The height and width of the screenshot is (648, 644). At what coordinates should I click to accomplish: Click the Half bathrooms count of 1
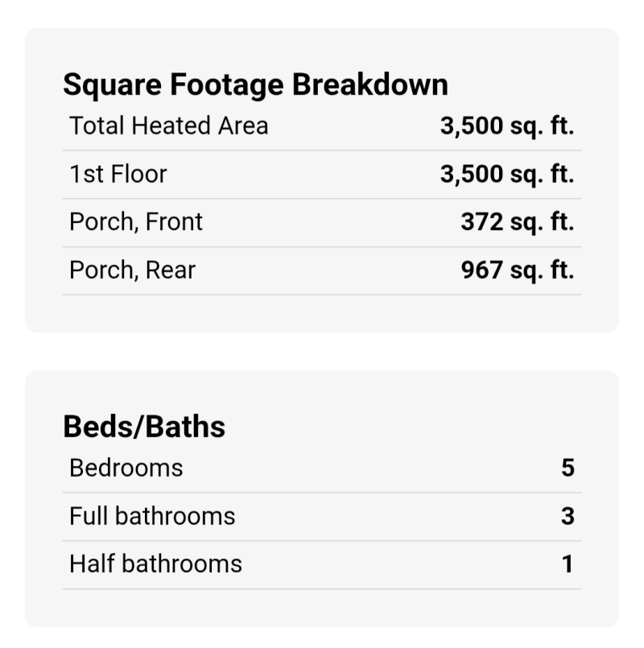pyautogui.click(x=568, y=564)
